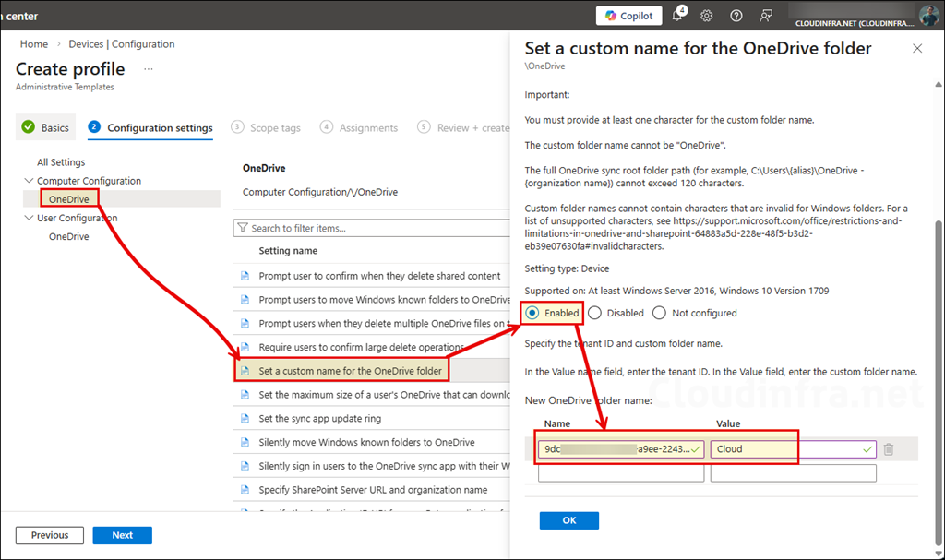Screen dimensions: 945x560
Task: Select the Disabled option
Action: 594,313
